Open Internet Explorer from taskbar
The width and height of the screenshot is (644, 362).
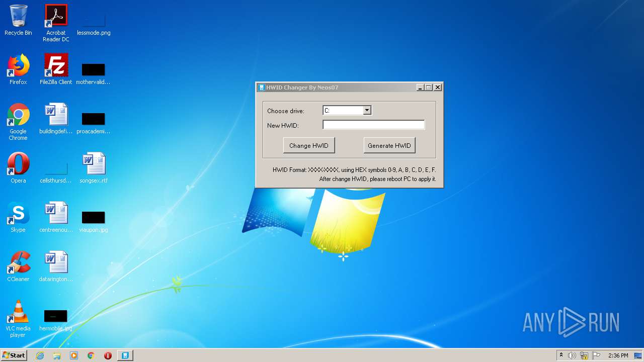40,355
